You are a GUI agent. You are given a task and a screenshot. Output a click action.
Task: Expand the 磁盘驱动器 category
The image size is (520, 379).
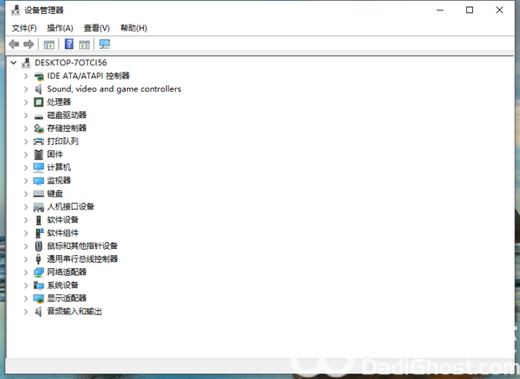[x=26, y=115]
